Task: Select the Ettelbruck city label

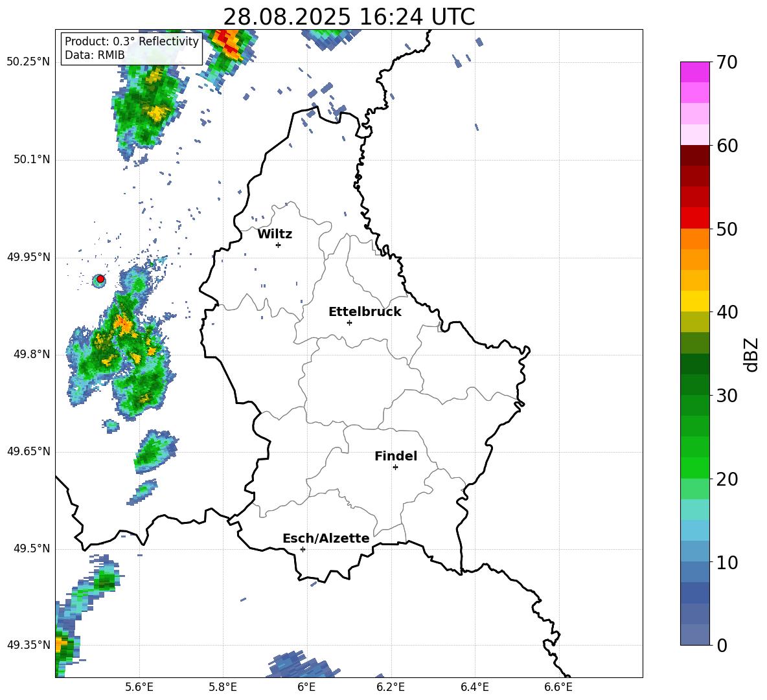Action: (x=365, y=312)
